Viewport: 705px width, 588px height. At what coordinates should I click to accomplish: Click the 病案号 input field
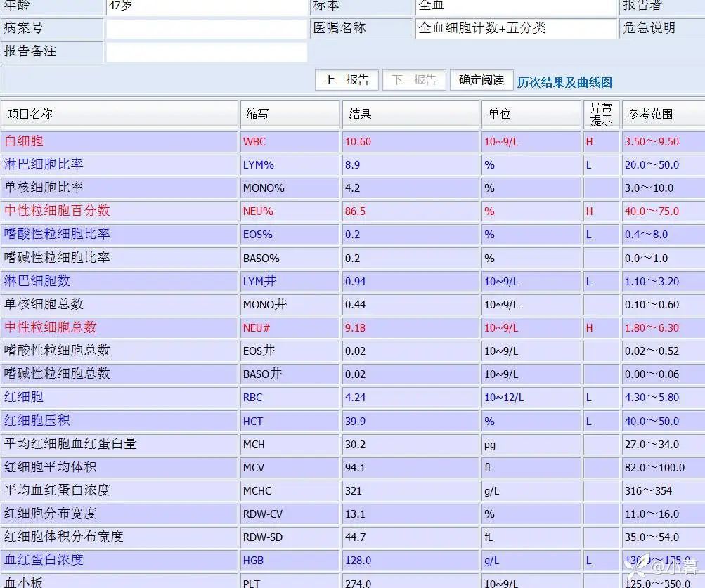pos(207,28)
